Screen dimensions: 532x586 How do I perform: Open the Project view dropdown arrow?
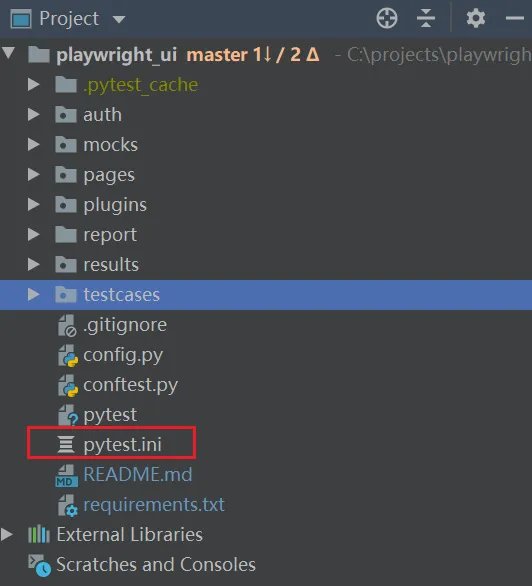[x=119, y=19]
